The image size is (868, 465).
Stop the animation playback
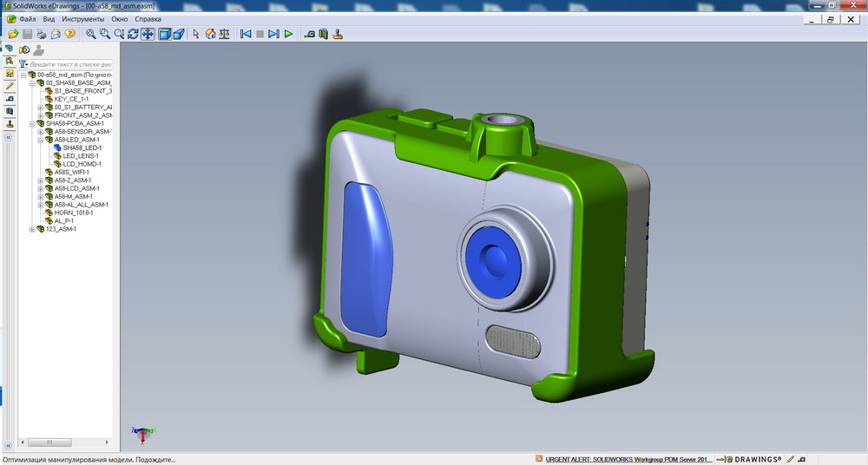point(260,35)
